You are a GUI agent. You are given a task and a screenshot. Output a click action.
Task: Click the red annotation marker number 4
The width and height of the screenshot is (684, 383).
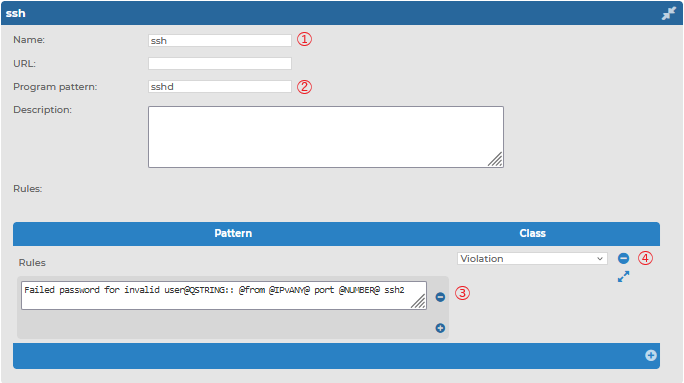coord(645,258)
